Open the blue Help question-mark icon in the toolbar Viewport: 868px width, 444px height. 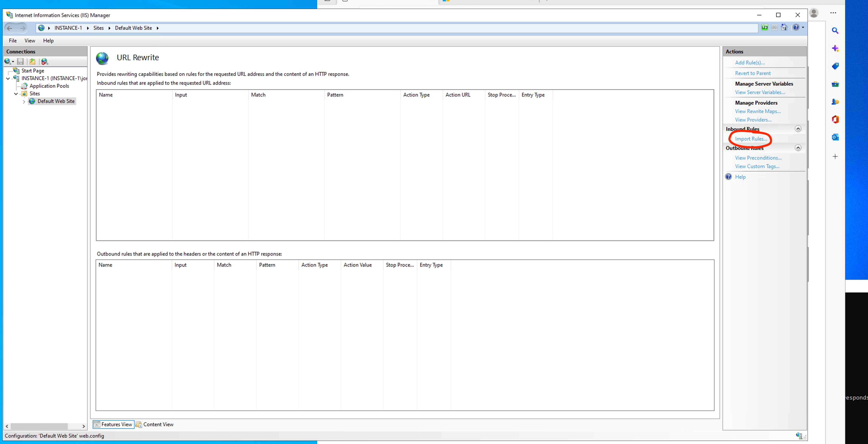pos(796,28)
